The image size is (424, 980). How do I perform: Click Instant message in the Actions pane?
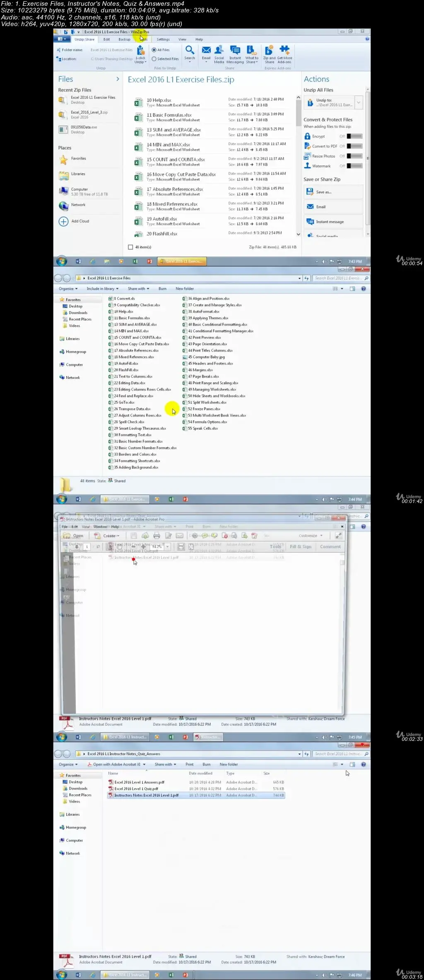click(333, 222)
